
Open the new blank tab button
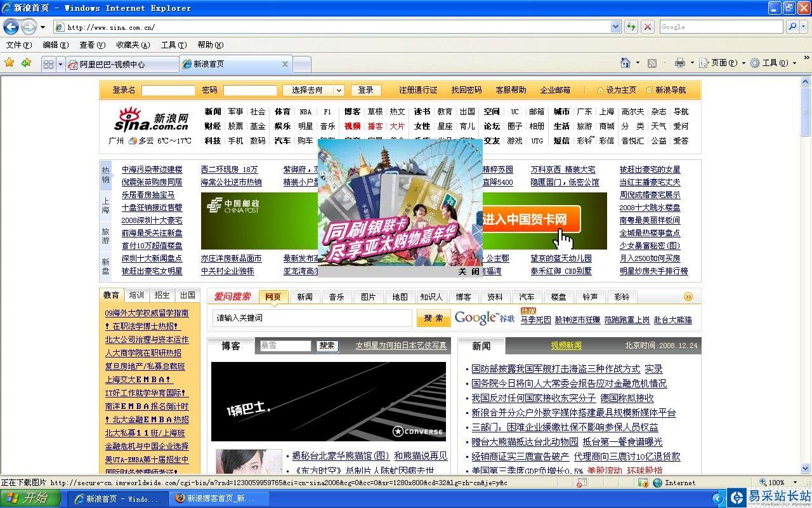click(x=302, y=64)
